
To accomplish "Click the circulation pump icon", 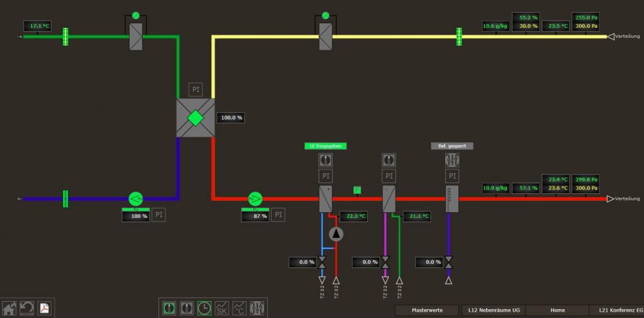I will click(x=336, y=234).
